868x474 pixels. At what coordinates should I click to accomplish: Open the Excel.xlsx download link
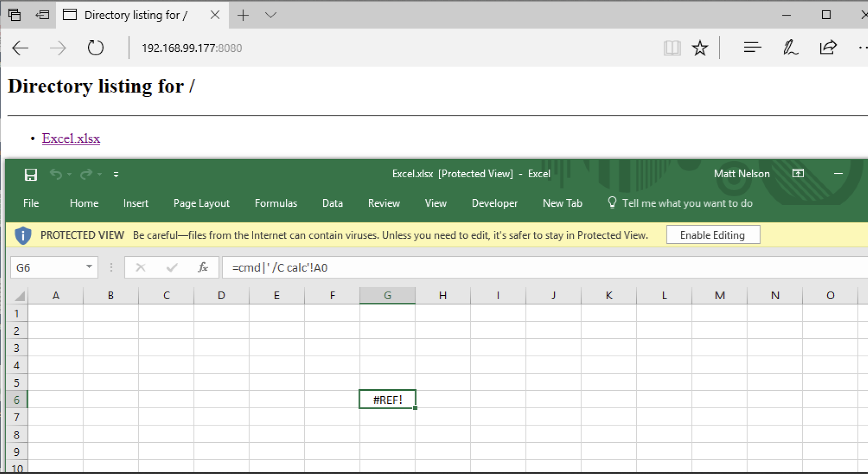pos(71,138)
